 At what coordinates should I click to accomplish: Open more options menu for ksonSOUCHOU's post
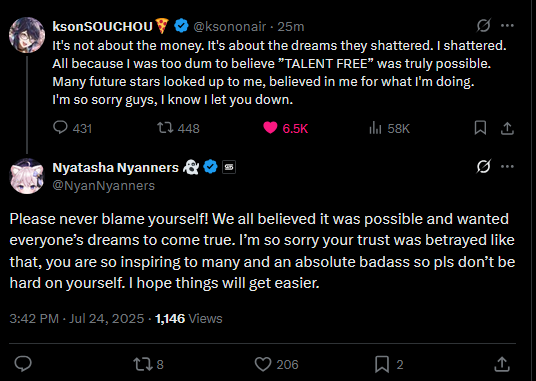[x=507, y=25]
